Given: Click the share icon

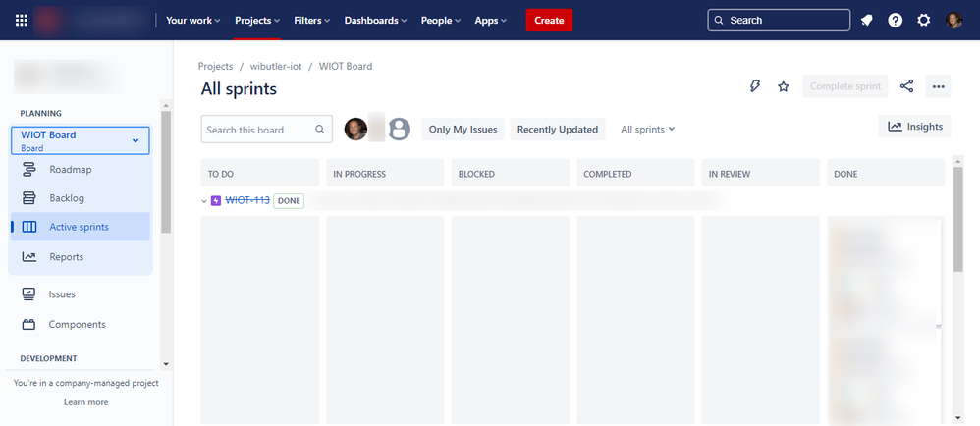Looking at the screenshot, I should pyautogui.click(x=907, y=86).
